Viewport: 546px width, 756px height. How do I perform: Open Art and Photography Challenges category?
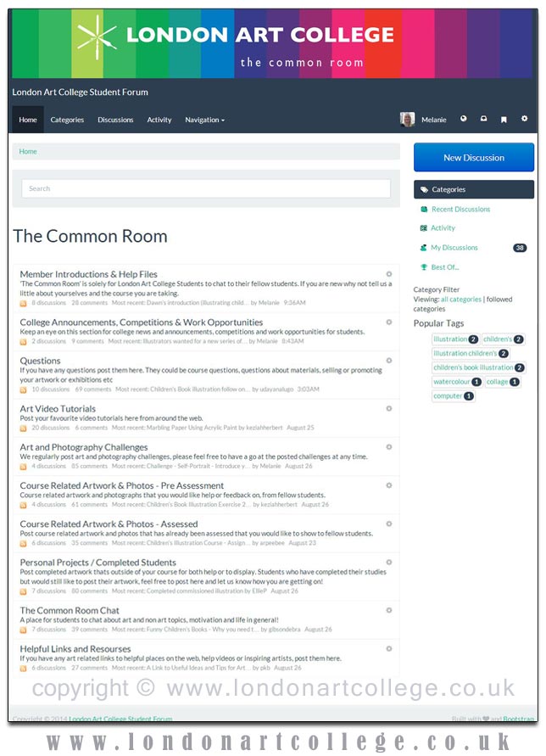coord(84,447)
